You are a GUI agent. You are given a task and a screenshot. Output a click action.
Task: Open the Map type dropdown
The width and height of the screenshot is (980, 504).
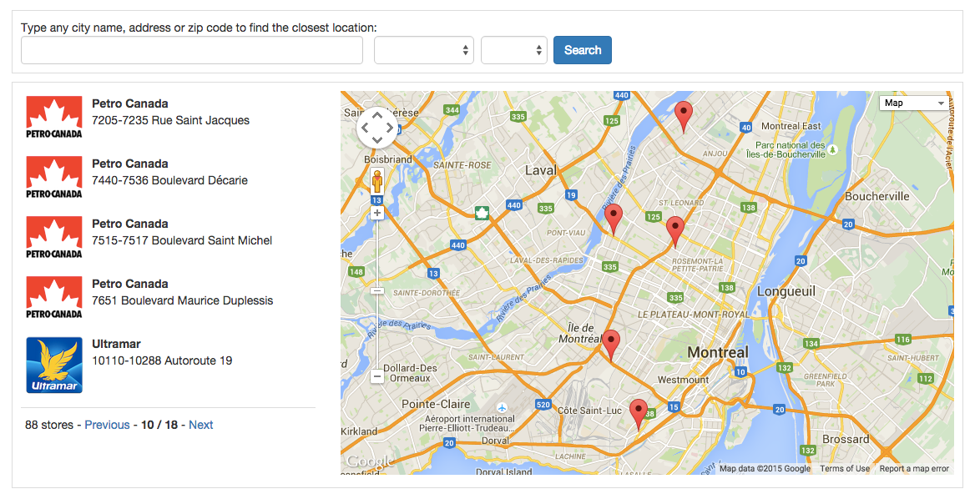[915, 103]
